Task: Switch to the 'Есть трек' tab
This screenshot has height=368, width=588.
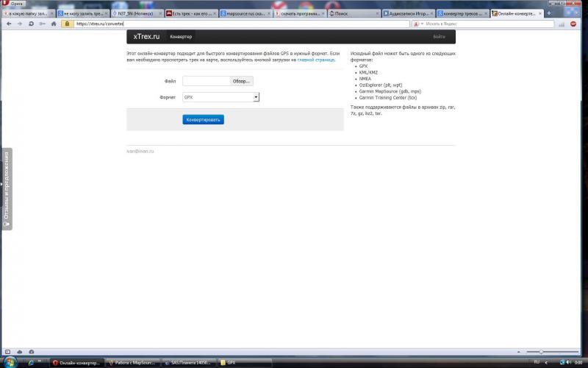Action: (191, 13)
